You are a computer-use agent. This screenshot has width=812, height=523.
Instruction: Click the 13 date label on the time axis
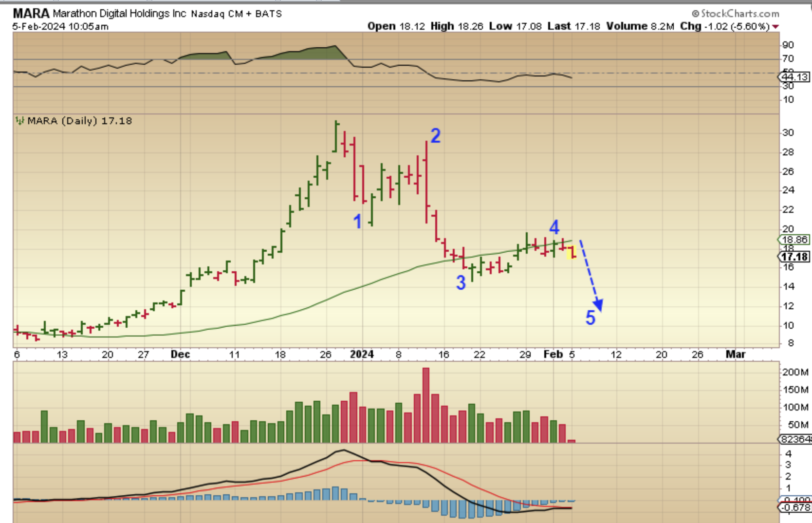tap(62, 355)
